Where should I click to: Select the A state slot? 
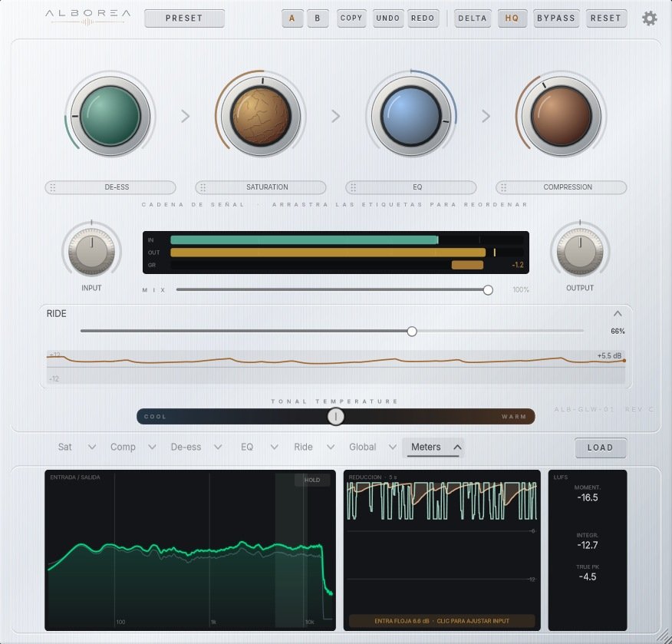coord(292,18)
